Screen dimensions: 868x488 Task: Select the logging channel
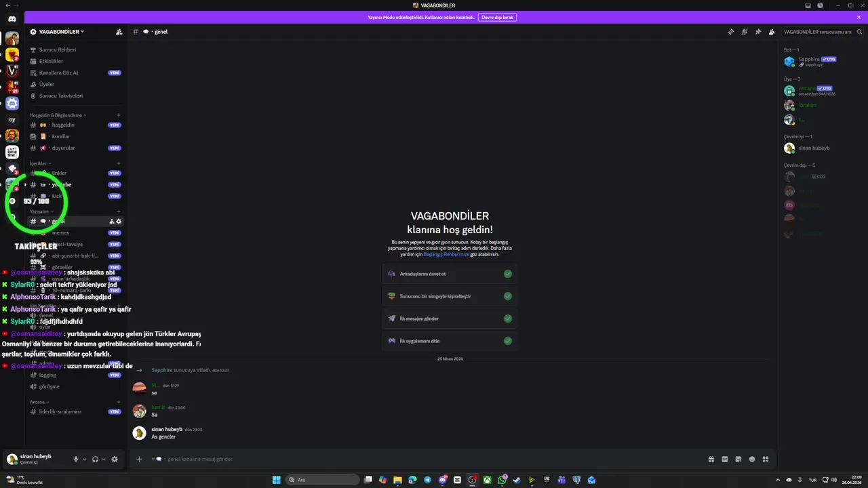point(76,375)
